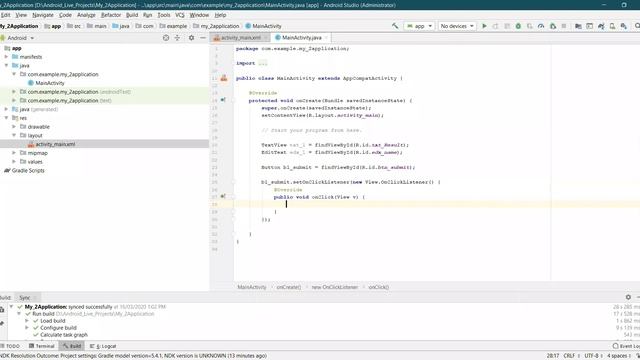
Task: Open the Tools menu
Action: [x=164, y=15]
